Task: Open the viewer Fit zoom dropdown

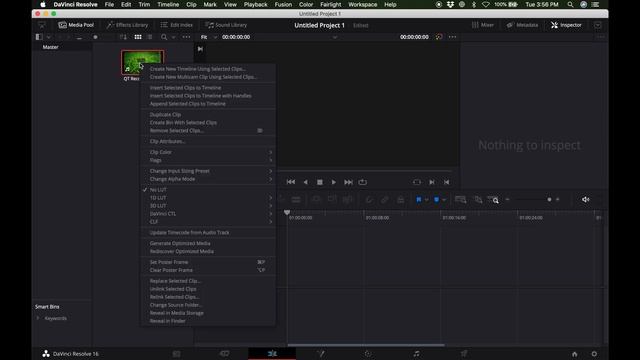Action: click(x=209, y=37)
